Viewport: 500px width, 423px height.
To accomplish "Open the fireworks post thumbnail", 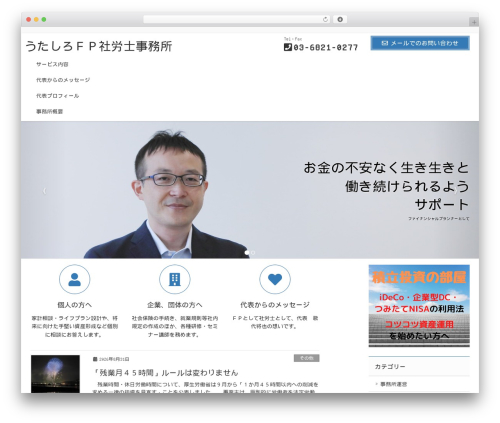I will (55, 374).
